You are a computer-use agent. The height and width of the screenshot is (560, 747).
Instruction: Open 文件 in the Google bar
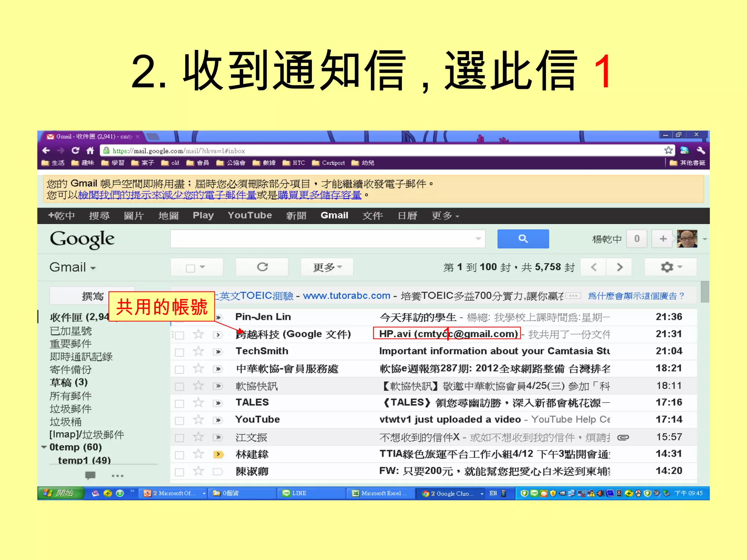point(372,216)
